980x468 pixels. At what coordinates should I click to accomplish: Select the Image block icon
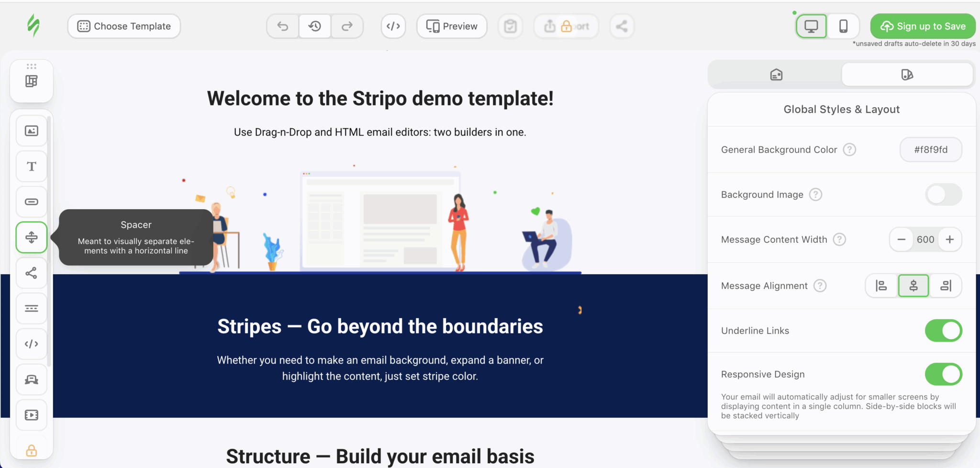click(x=31, y=131)
